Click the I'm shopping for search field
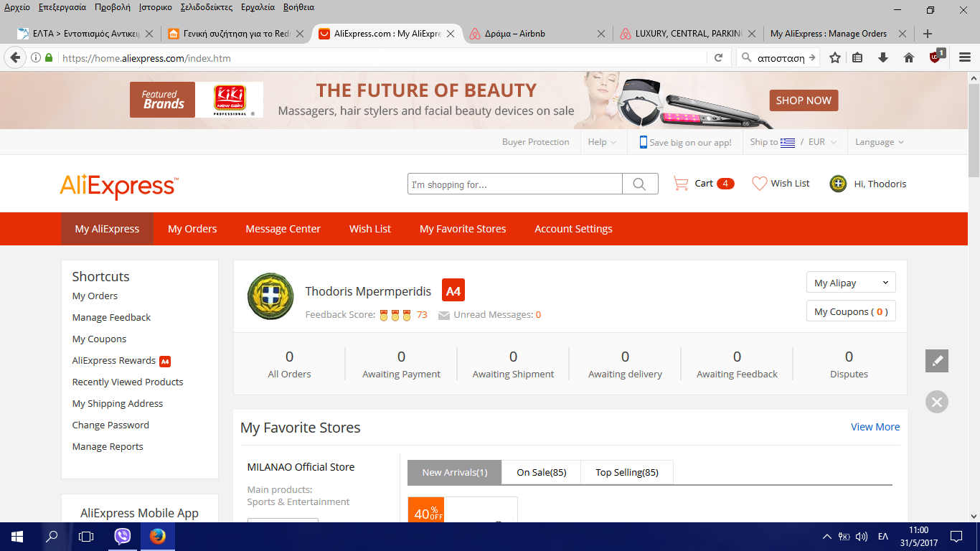 (x=514, y=184)
